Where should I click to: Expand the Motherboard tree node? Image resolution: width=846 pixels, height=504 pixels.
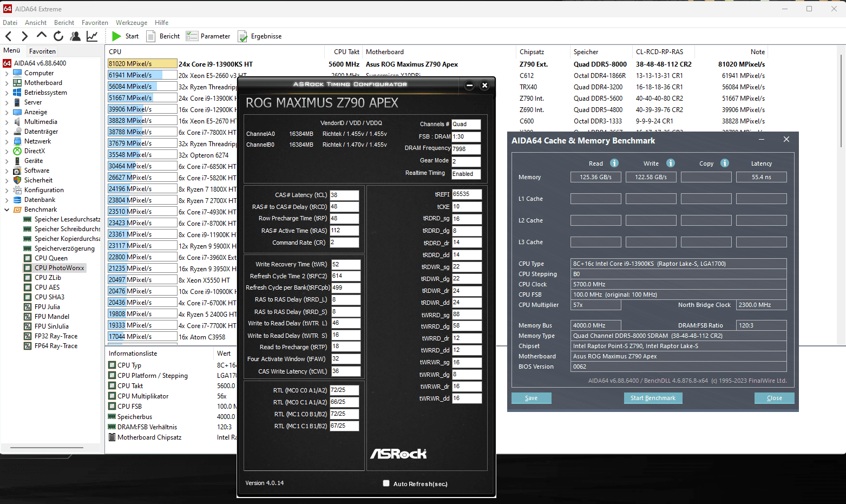coord(6,83)
